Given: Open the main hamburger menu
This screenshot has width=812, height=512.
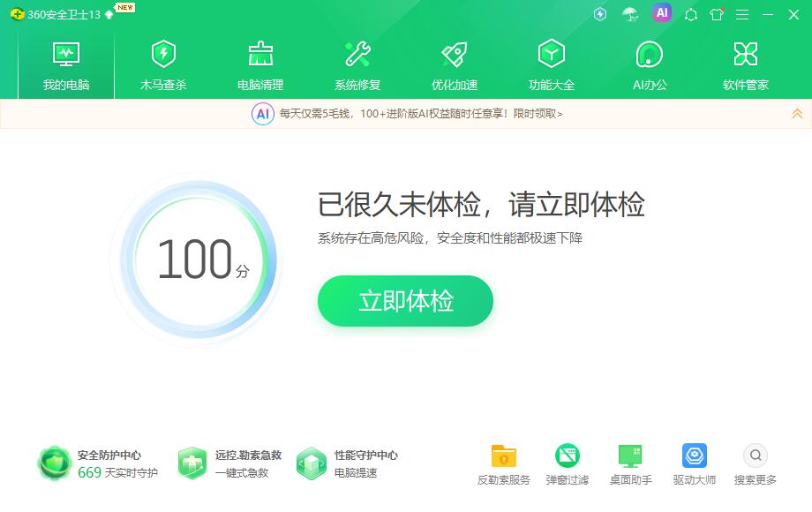Looking at the screenshot, I should (x=742, y=14).
